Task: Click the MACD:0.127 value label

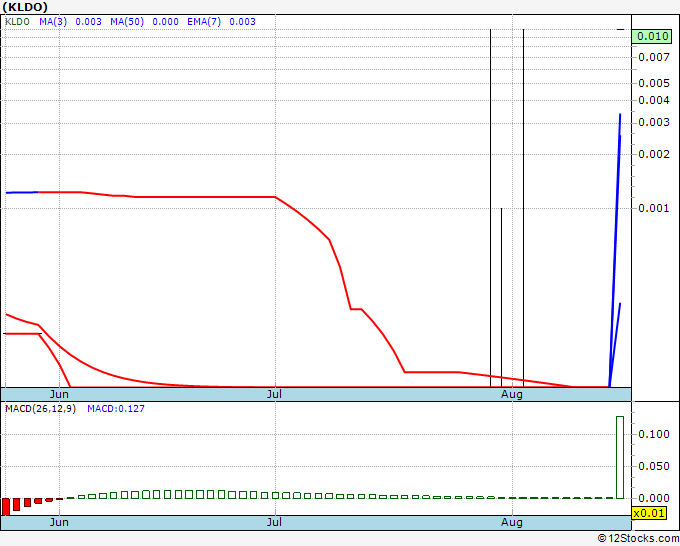Action: [116, 409]
